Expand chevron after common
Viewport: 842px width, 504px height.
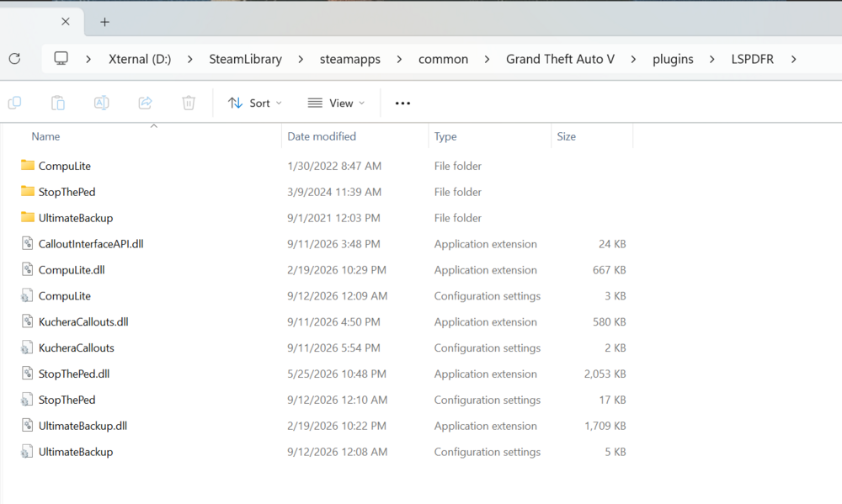pyautogui.click(x=487, y=59)
